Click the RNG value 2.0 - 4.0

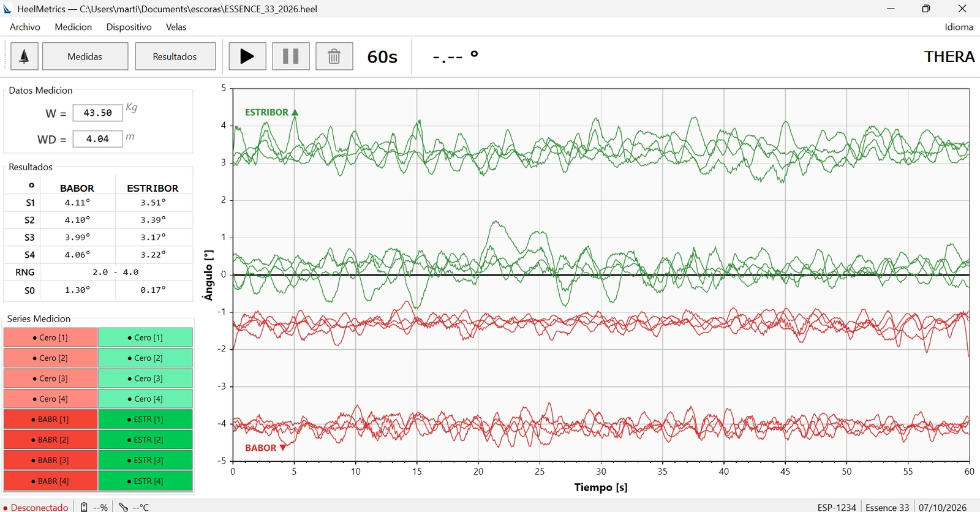tap(116, 272)
